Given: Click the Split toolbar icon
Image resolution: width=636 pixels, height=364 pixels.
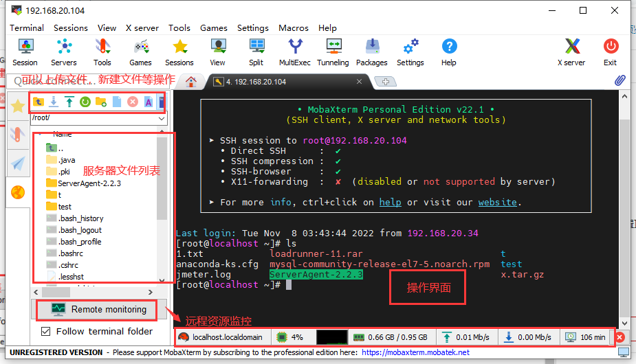Looking at the screenshot, I should pos(256,52).
